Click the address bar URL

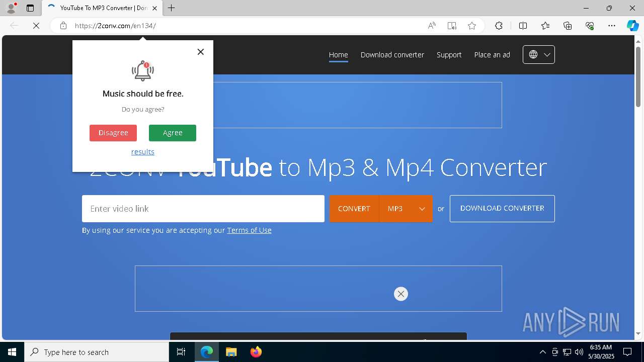coord(115,26)
